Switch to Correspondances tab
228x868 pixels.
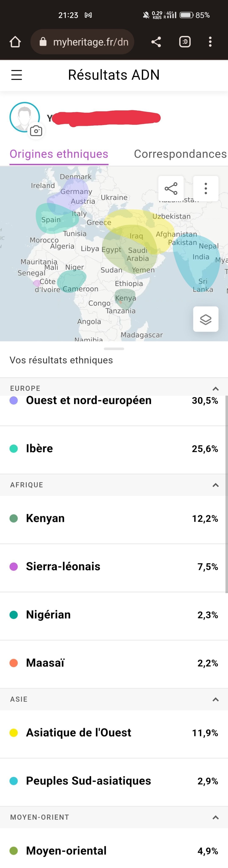(x=180, y=154)
